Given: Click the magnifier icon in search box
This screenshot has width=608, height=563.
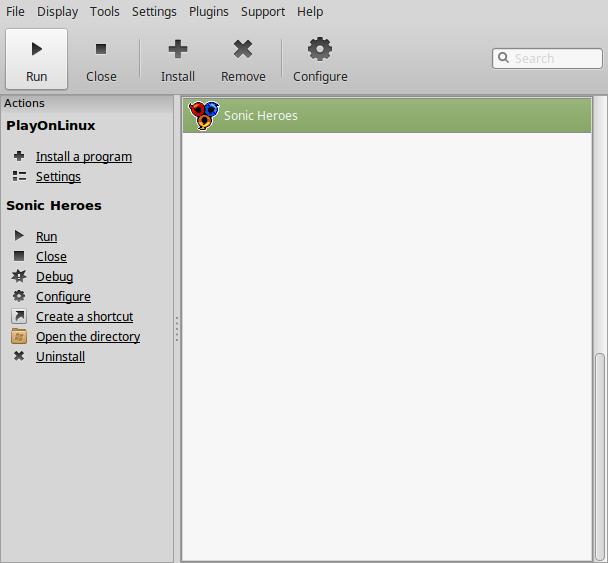Looking at the screenshot, I should 503,58.
